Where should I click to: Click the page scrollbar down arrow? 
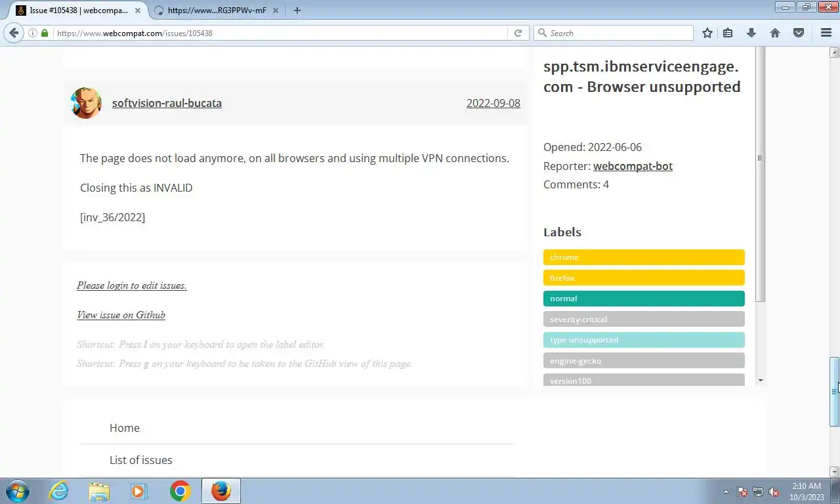pyautogui.click(x=835, y=472)
